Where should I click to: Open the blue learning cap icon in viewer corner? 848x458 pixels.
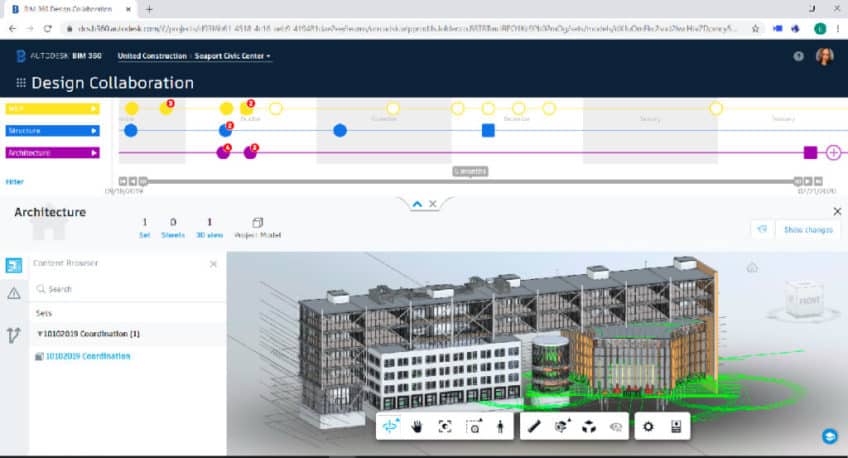830,436
